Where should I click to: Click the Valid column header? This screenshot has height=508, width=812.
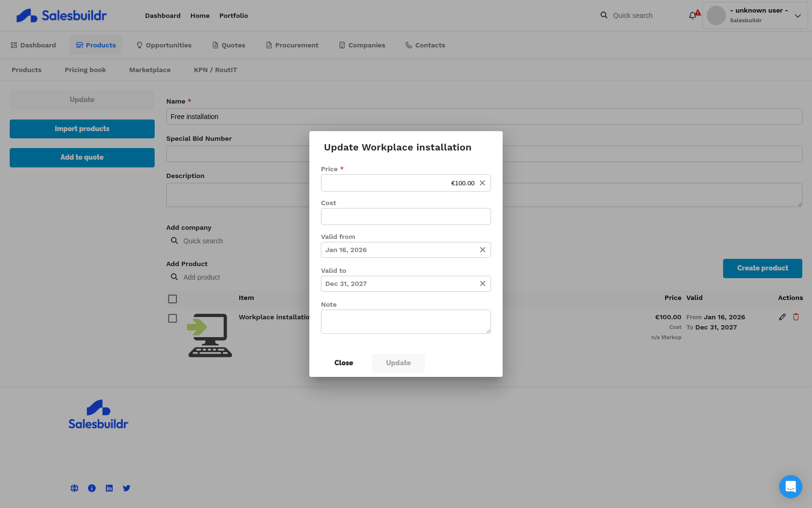[695, 298]
